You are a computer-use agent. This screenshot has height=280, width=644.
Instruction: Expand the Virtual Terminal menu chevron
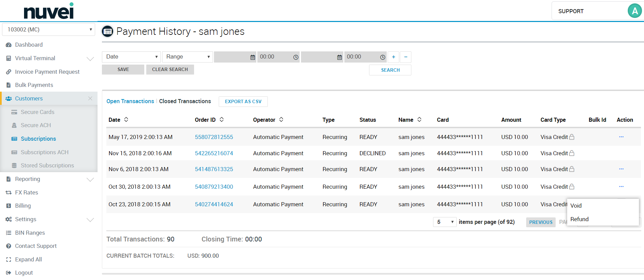click(x=90, y=59)
